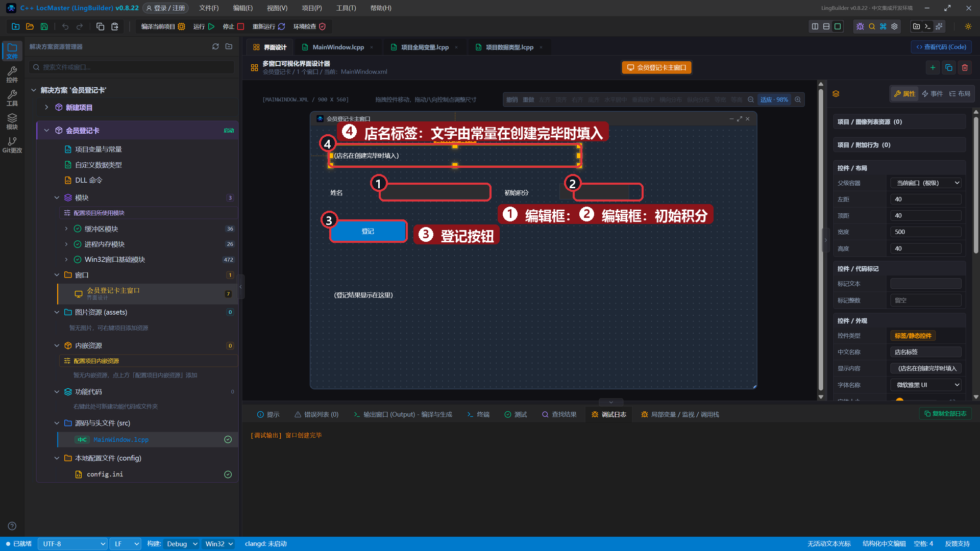Add new window with green plus icon
Screen dimensions: 980x551
point(933,67)
